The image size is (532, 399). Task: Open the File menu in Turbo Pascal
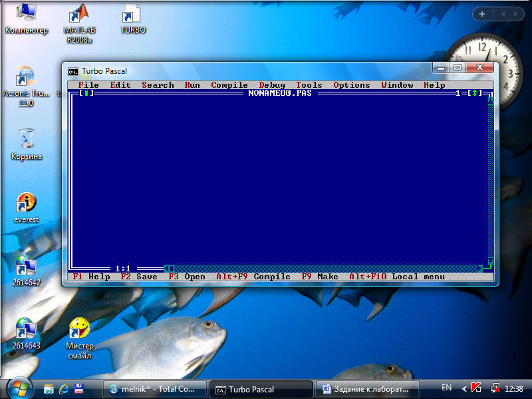(x=88, y=85)
